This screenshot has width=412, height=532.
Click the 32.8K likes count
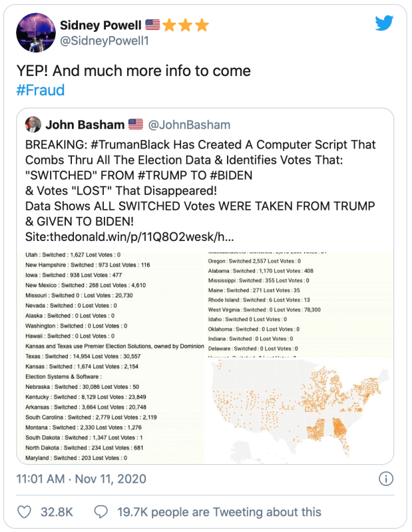[x=55, y=512]
